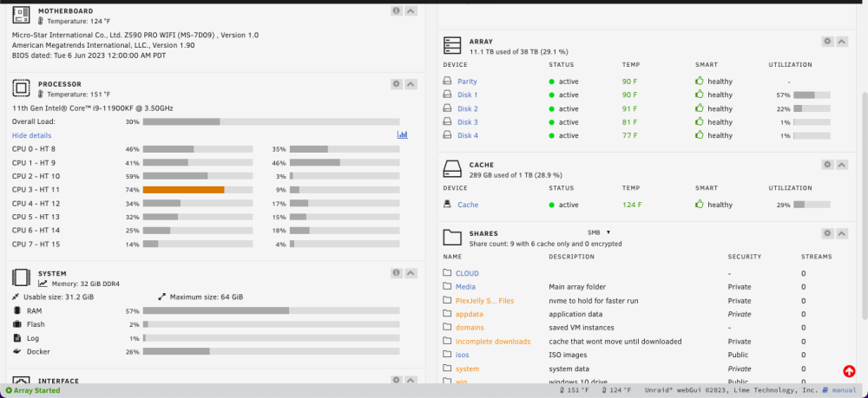Open Shares panel settings gear
Viewport: 868px width, 398px height.
[827, 233]
